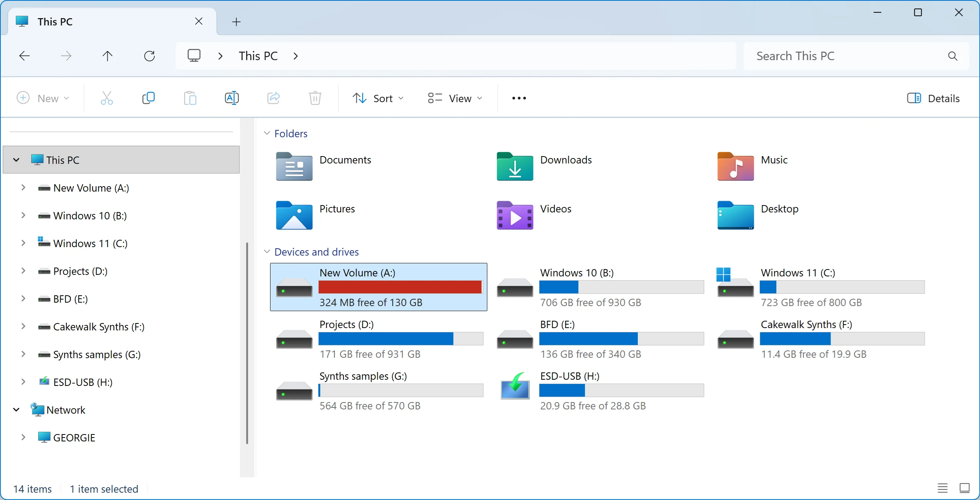Expand Windows 11 (C:) in navigation tree
The height and width of the screenshot is (500, 980).
pos(23,243)
